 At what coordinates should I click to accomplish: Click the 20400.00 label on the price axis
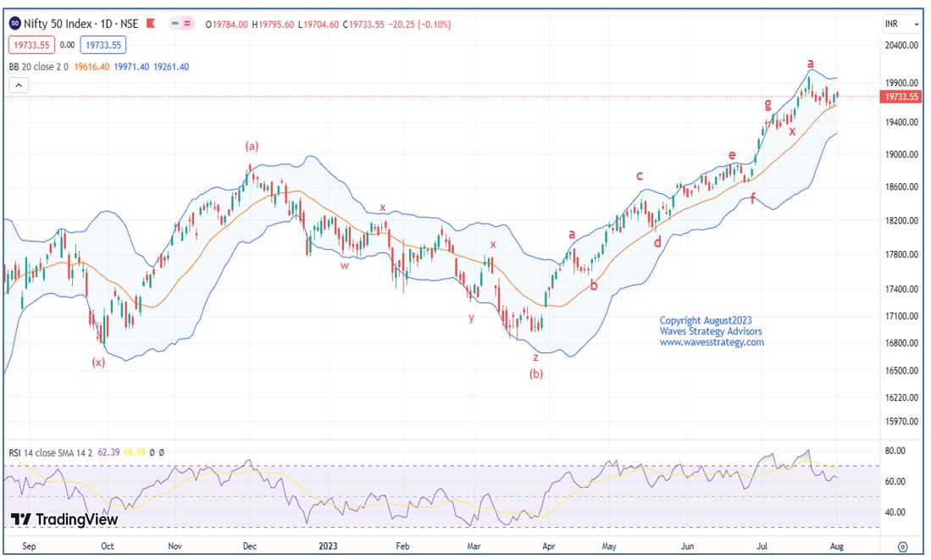(x=901, y=45)
